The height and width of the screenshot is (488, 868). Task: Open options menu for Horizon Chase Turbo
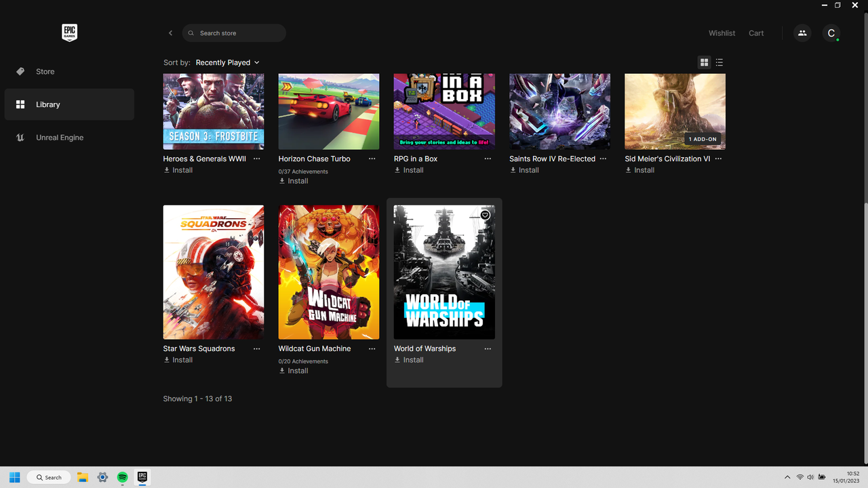pos(372,159)
